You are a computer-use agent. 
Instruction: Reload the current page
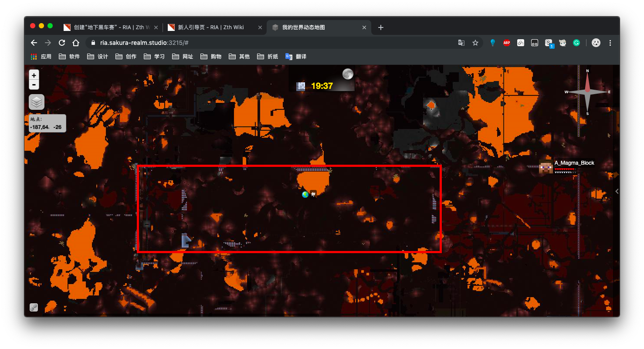coord(62,43)
